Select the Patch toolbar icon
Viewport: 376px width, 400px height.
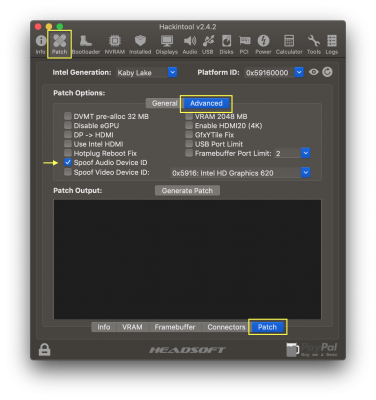59,44
